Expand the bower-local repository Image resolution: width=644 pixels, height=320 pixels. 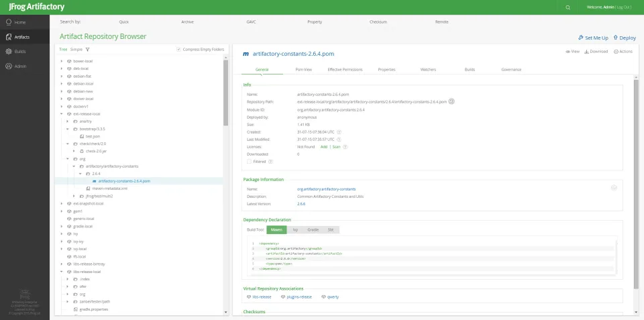[62, 61]
